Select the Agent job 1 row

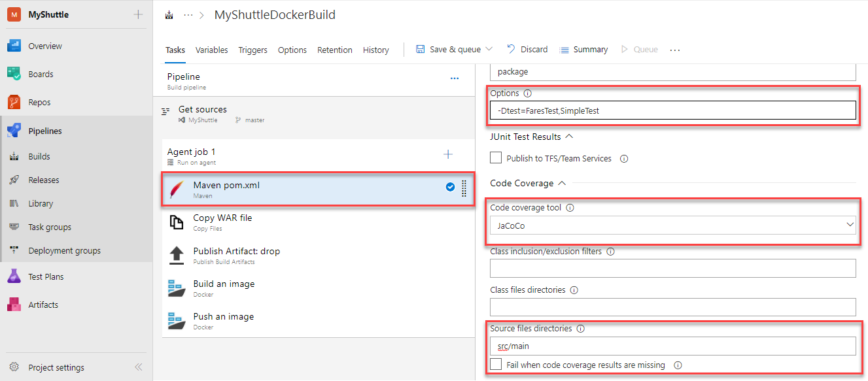(319, 156)
